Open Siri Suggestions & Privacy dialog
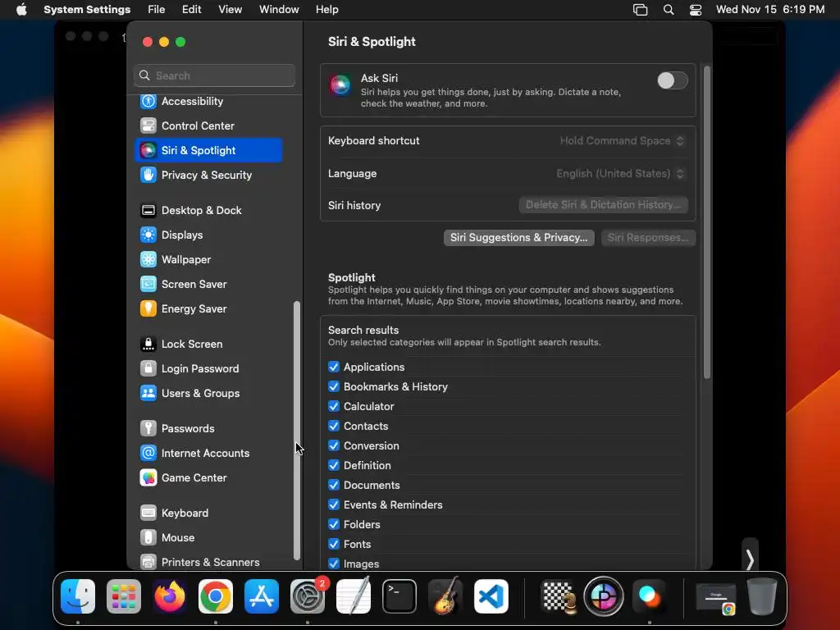 518,238
